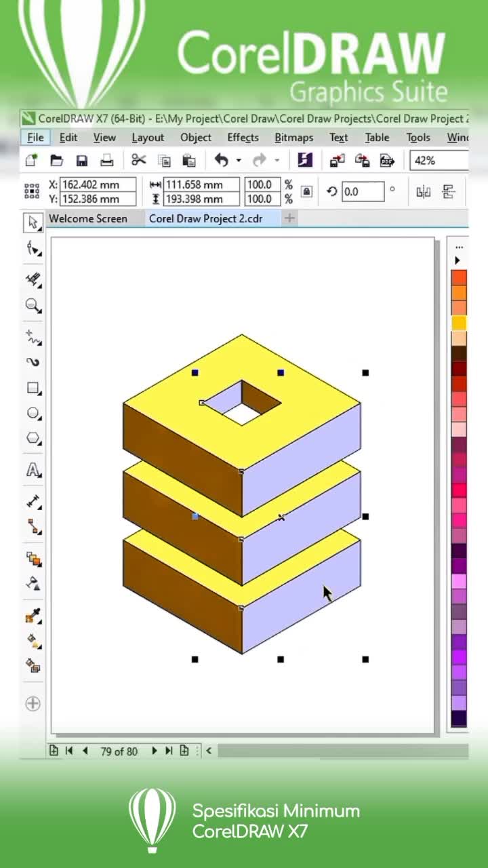Cut selection with the scissors icon
Viewport: 488px width, 868px height.
139,160
